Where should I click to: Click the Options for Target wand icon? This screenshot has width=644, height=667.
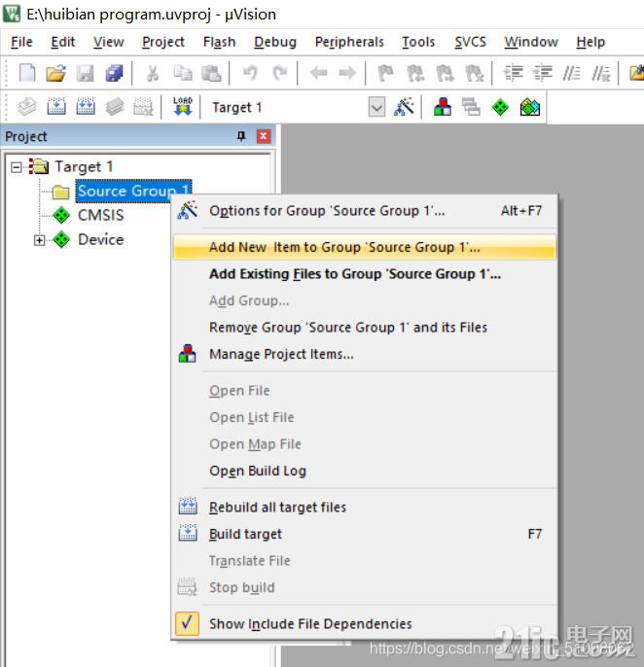click(404, 106)
